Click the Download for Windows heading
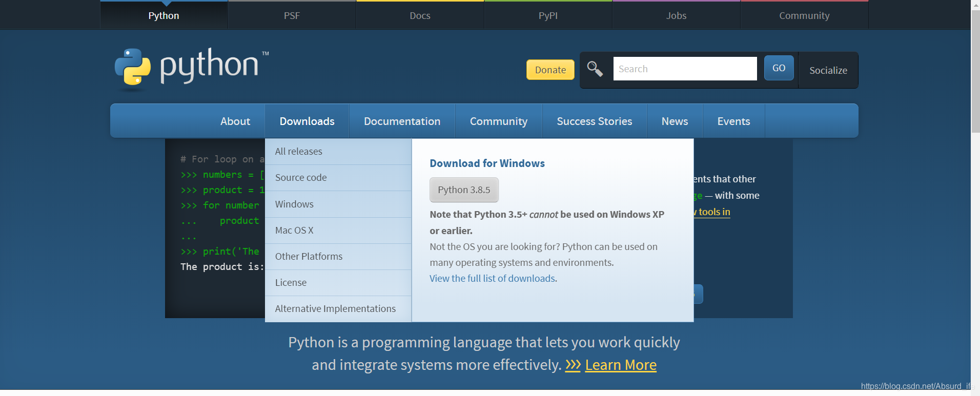Viewport: 980px width, 396px height. [487, 163]
